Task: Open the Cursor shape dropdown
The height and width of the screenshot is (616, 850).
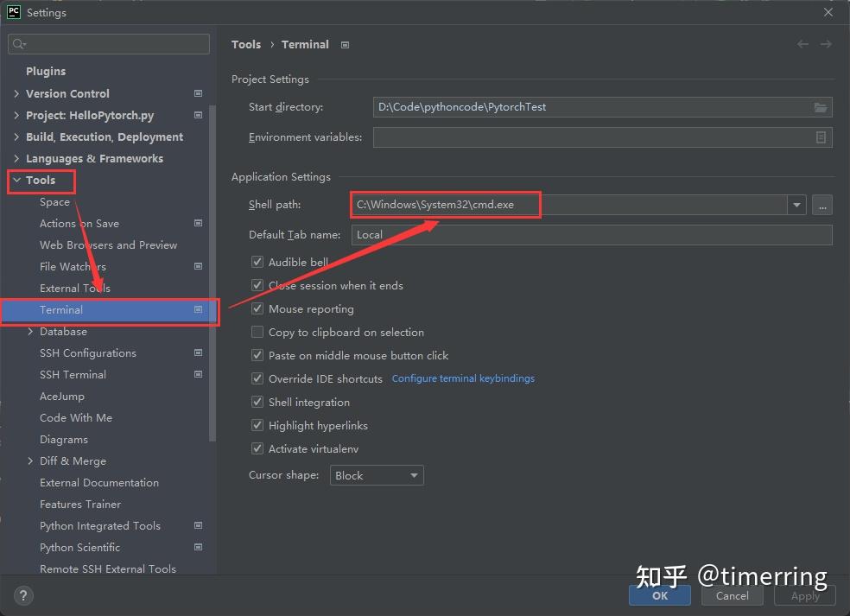Action: pyautogui.click(x=413, y=475)
